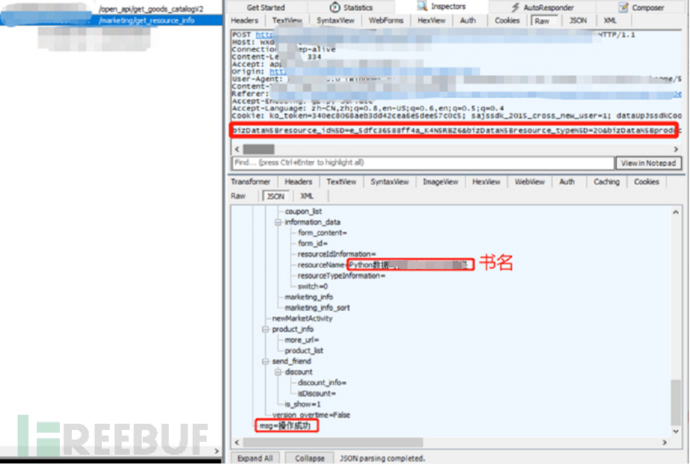This screenshot has width=690, height=464.
Task: Open request JSON tab
Action: click(x=578, y=20)
